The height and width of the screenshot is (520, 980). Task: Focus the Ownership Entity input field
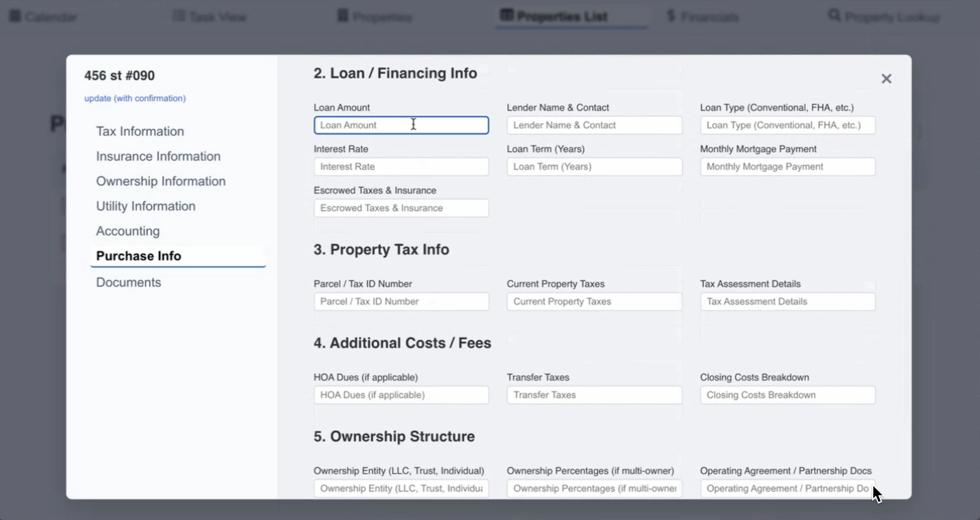(x=401, y=489)
